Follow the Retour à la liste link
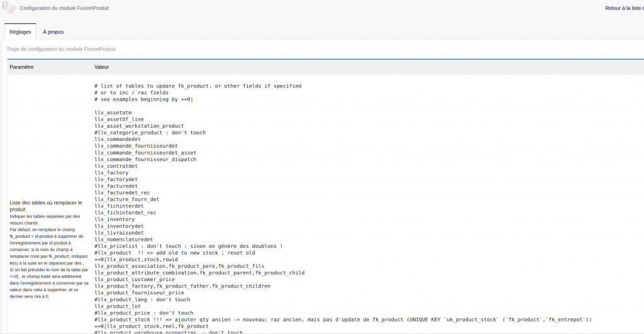The height and width of the screenshot is (334, 644). point(625,8)
